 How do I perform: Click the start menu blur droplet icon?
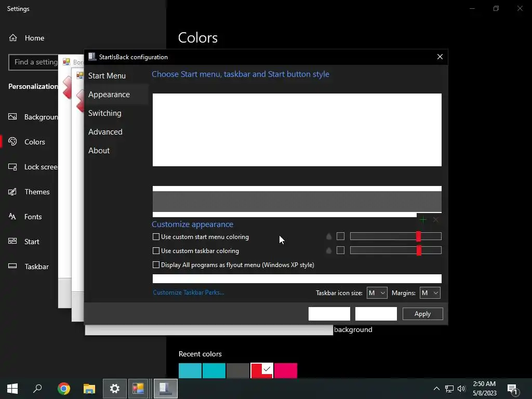point(328,236)
